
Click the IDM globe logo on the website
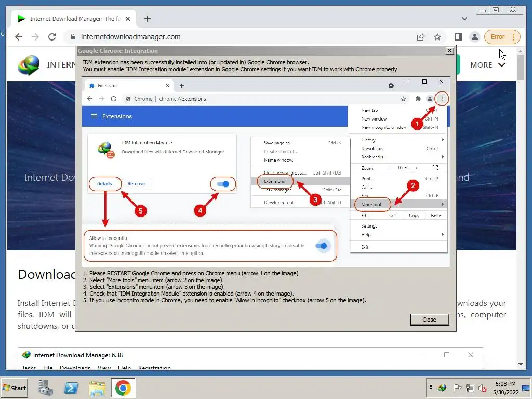(29, 65)
